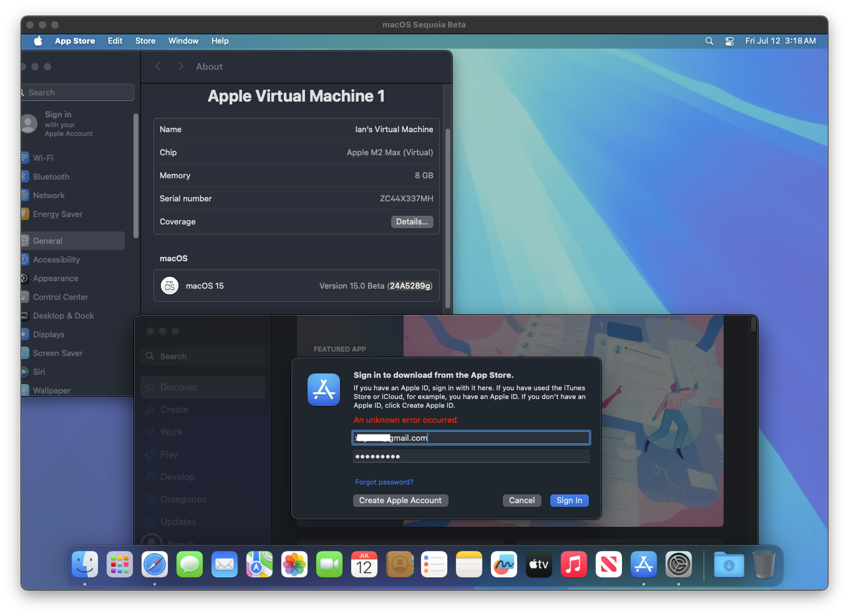Open the Help menu
The width and height of the screenshot is (849, 616).
tap(220, 41)
